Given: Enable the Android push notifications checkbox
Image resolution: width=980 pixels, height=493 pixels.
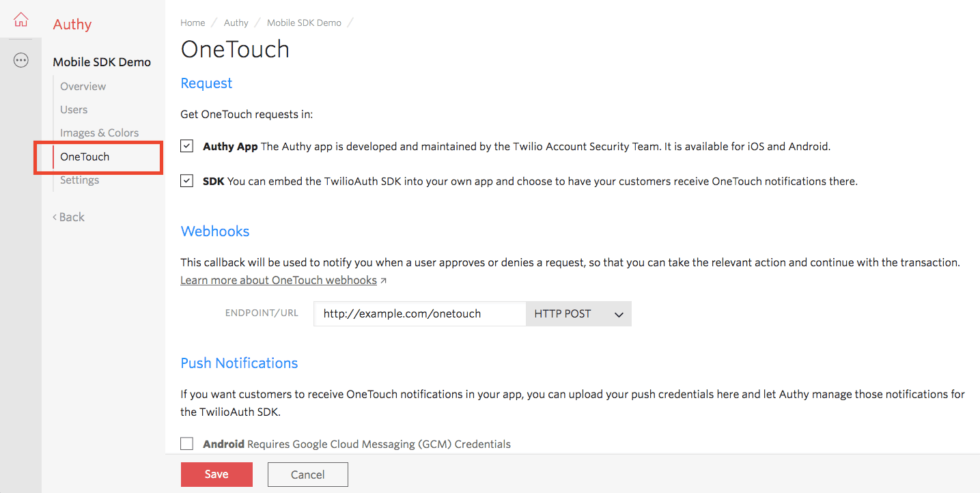Looking at the screenshot, I should point(187,444).
